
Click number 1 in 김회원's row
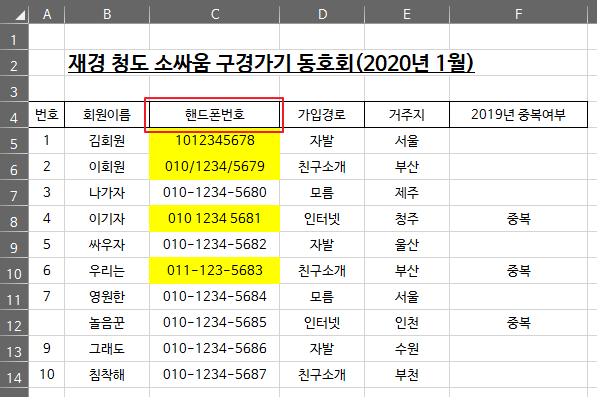(47, 140)
